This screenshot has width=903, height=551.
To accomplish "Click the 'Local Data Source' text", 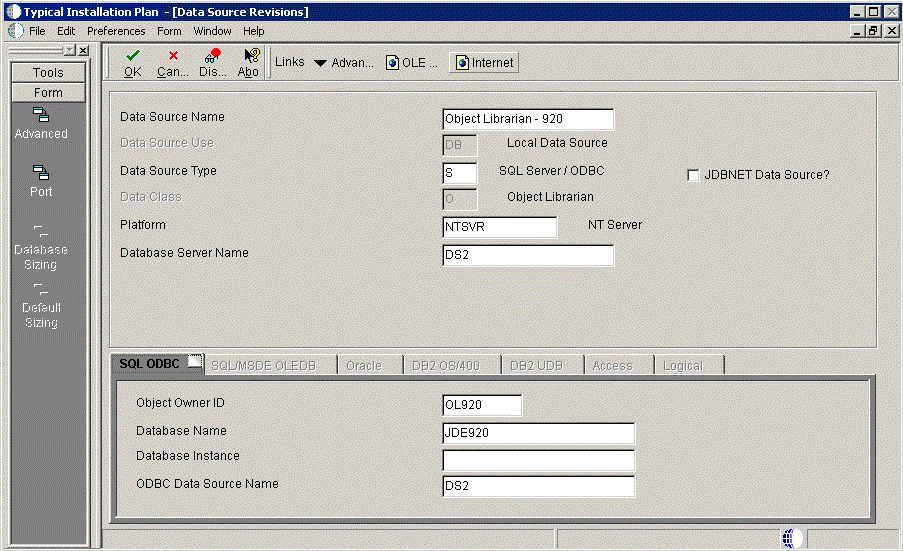I will tap(557, 143).
